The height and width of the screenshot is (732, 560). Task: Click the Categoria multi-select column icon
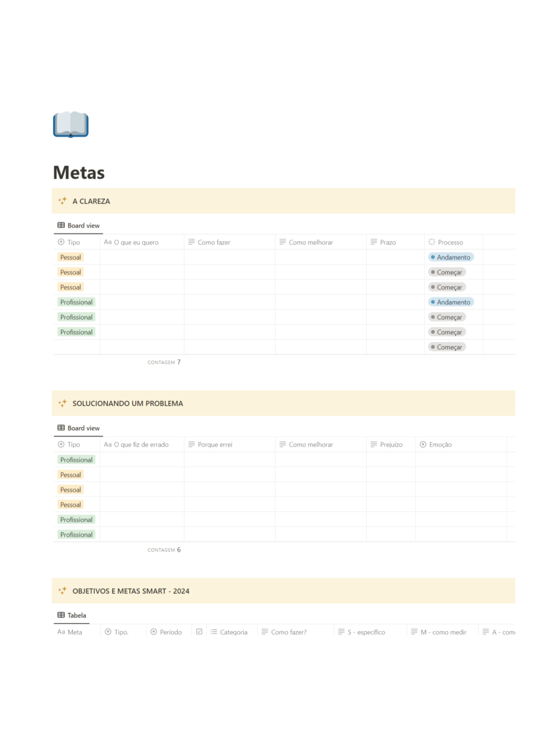click(214, 632)
